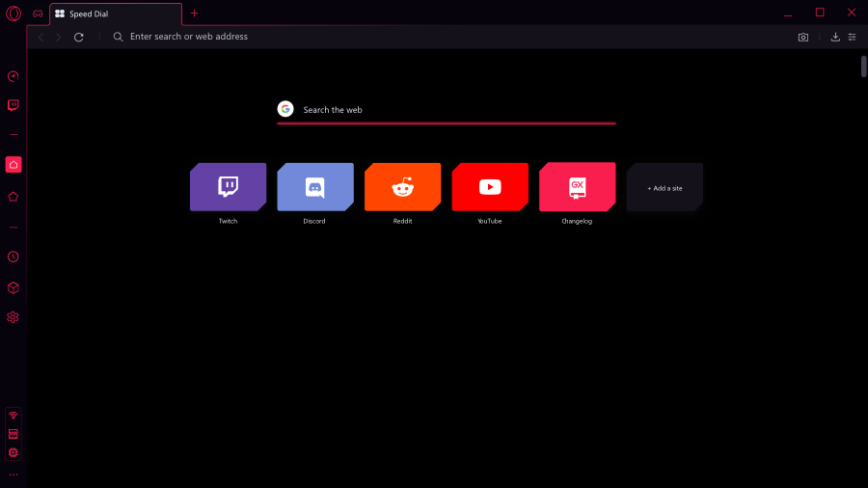Open a new tab with plus button

(194, 14)
